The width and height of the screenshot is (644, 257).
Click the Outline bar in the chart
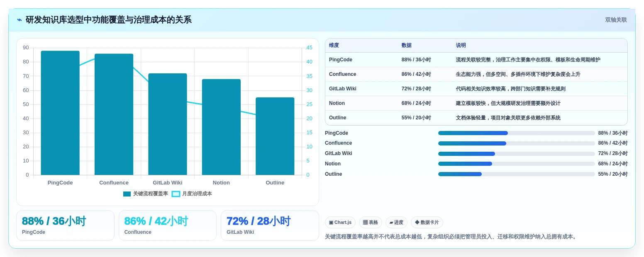tap(275, 136)
